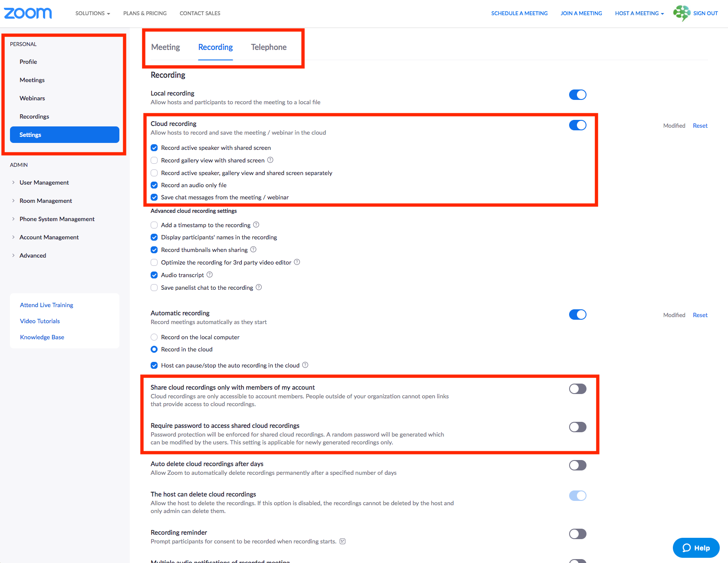Check Save panelist chat to the recording
728x563 pixels.
click(x=154, y=288)
